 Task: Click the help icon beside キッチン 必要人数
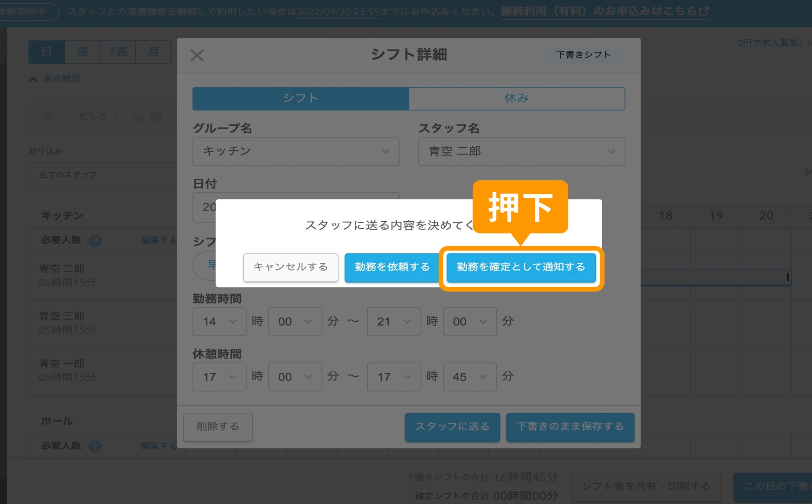[x=95, y=240]
